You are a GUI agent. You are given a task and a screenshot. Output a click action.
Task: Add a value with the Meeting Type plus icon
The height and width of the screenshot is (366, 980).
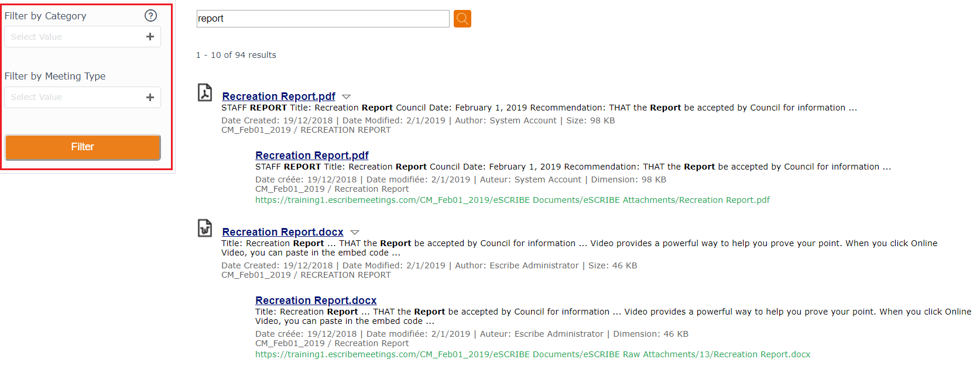(150, 97)
